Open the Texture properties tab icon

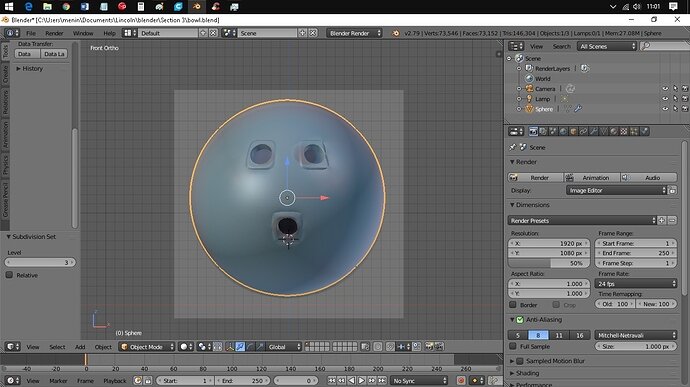pyautogui.click(x=624, y=131)
